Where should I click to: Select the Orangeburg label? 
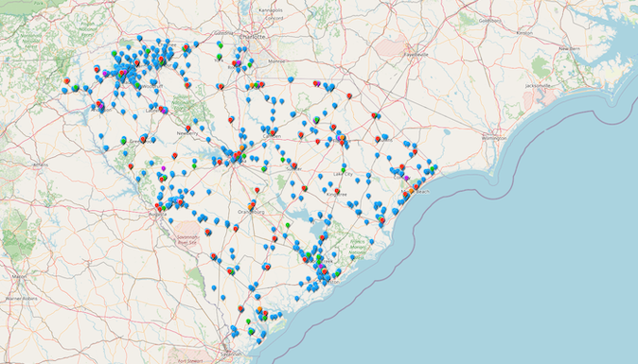coord(251,212)
